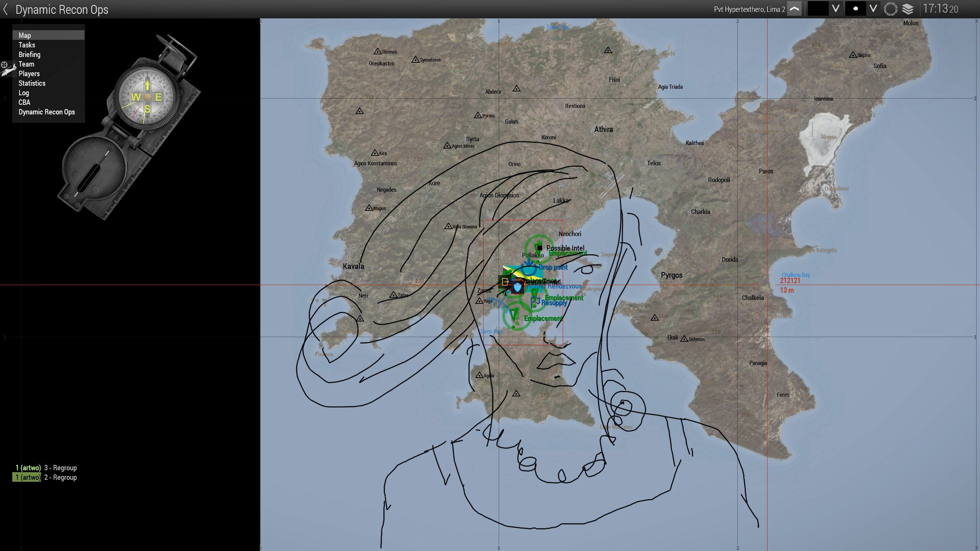Open the Briefing menu entry
980x551 pixels.
point(29,54)
